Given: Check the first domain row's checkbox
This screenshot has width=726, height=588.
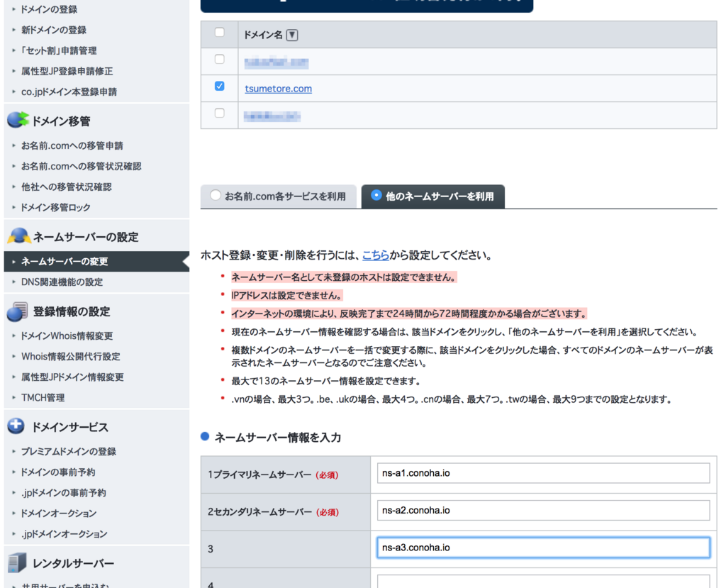Looking at the screenshot, I should tap(220, 60).
